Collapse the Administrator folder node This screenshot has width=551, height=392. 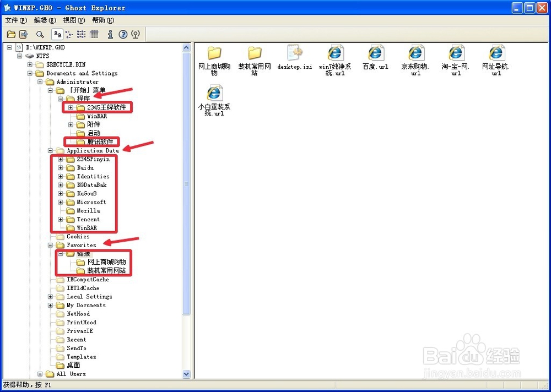40,82
